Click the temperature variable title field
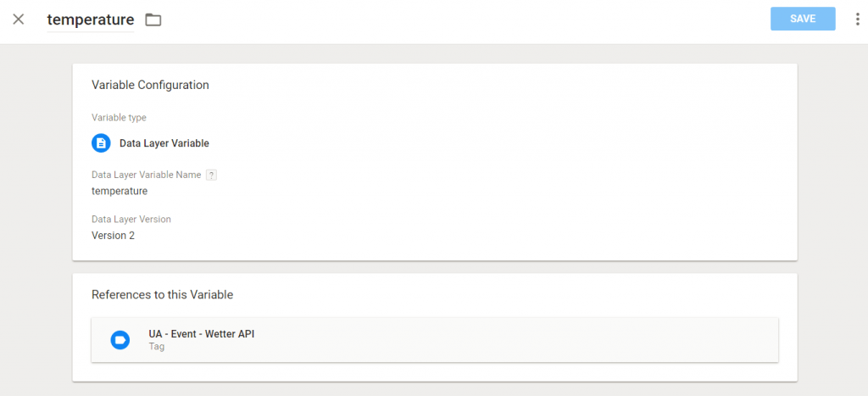The image size is (868, 396). (x=90, y=20)
